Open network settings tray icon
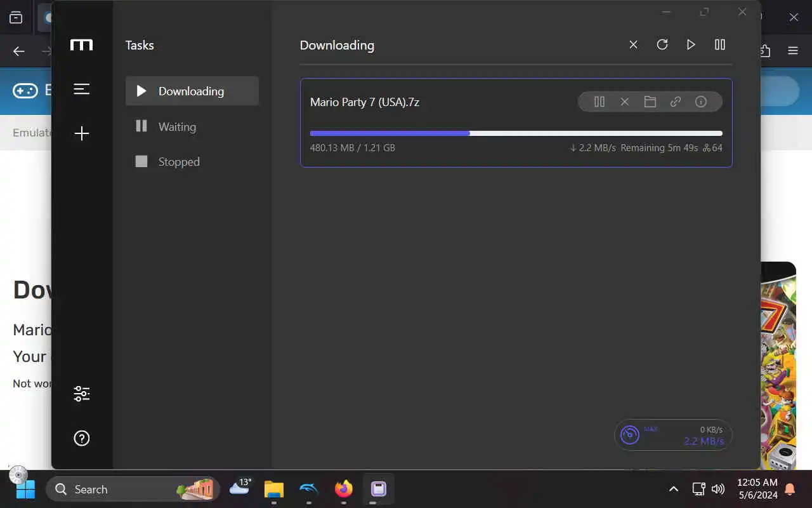This screenshot has width=812, height=508. coord(698,489)
